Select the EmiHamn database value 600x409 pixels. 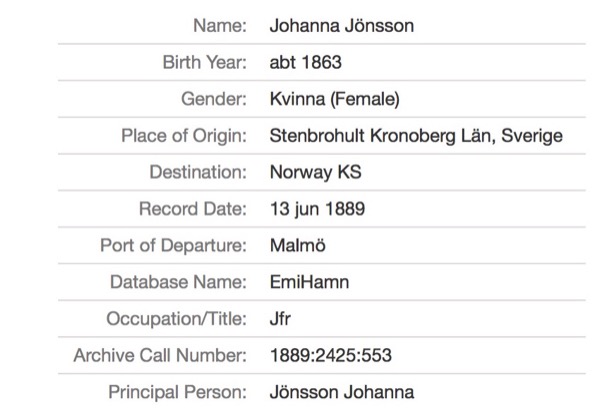(309, 282)
